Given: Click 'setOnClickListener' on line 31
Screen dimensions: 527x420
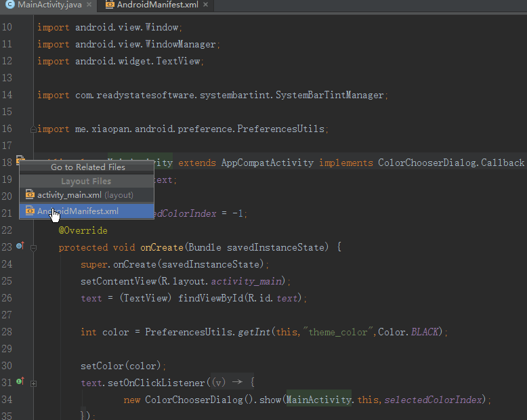Looking at the screenshot, I should tap(156, 383).
